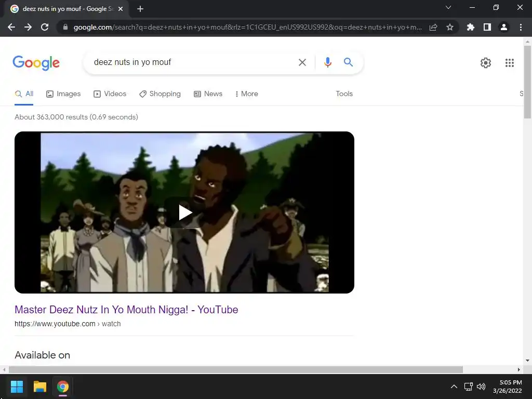The image size is (532, 399).
Task: Click the 'About 363,000 results' text
Action: click(x=76, y=117)
